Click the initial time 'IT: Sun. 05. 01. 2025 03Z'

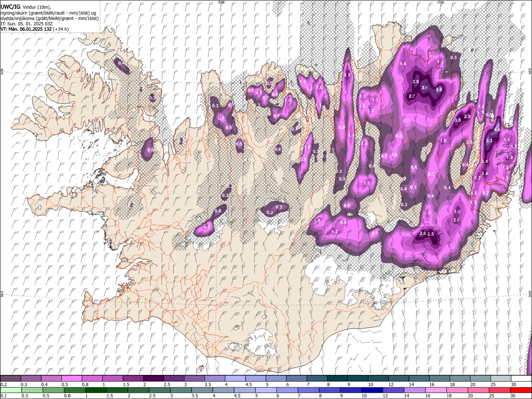(26, 24)
